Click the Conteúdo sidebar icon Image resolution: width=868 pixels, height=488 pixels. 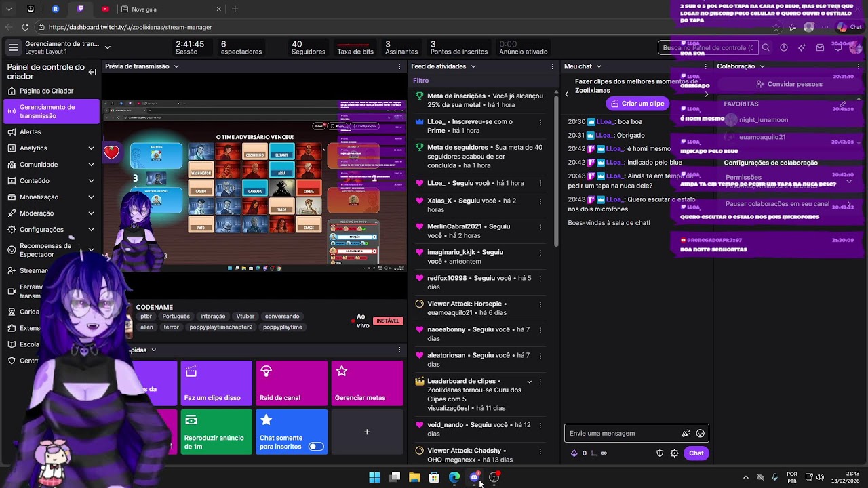[12, 181]
